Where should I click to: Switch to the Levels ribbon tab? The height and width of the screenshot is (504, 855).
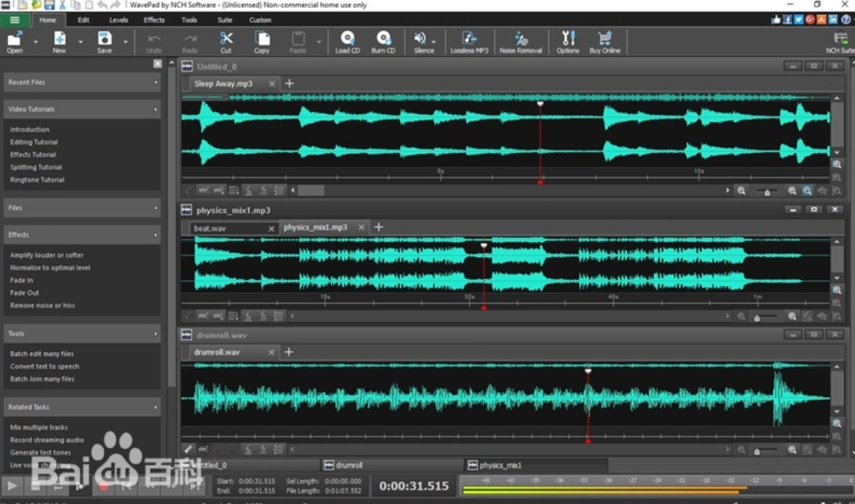(118, 20)
